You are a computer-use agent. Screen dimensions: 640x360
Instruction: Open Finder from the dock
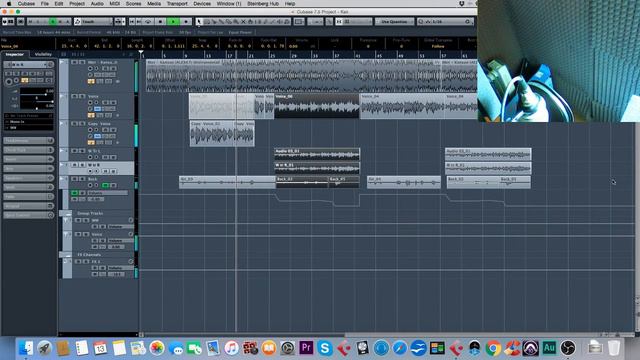(26, 348)
